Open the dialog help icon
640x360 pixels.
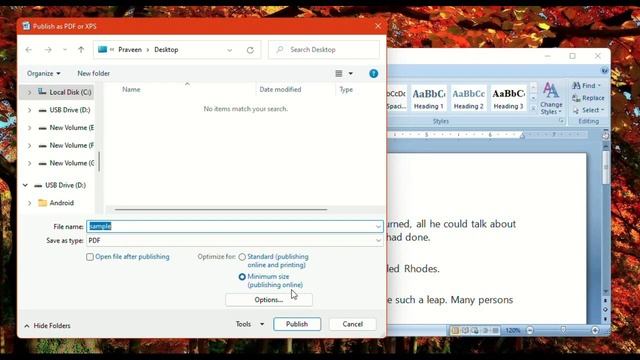[373, 73]
